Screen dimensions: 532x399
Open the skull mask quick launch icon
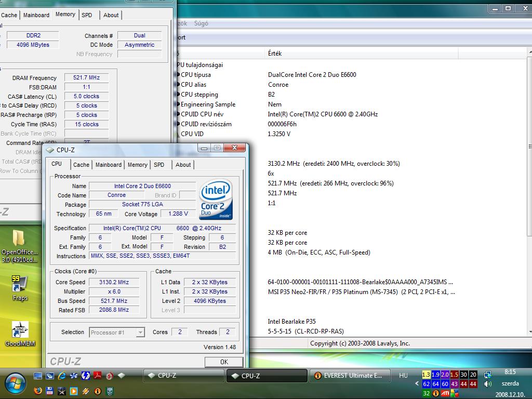(110, 391)
